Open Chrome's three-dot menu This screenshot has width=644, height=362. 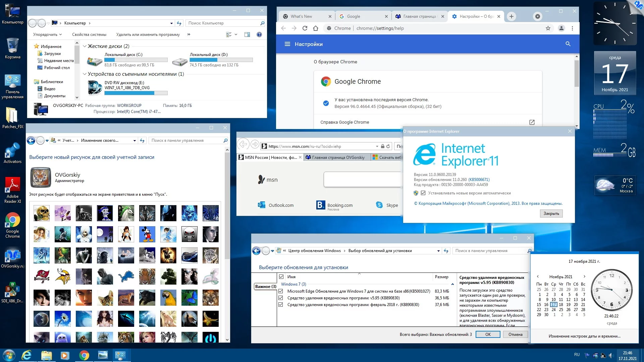coord(573,28)
